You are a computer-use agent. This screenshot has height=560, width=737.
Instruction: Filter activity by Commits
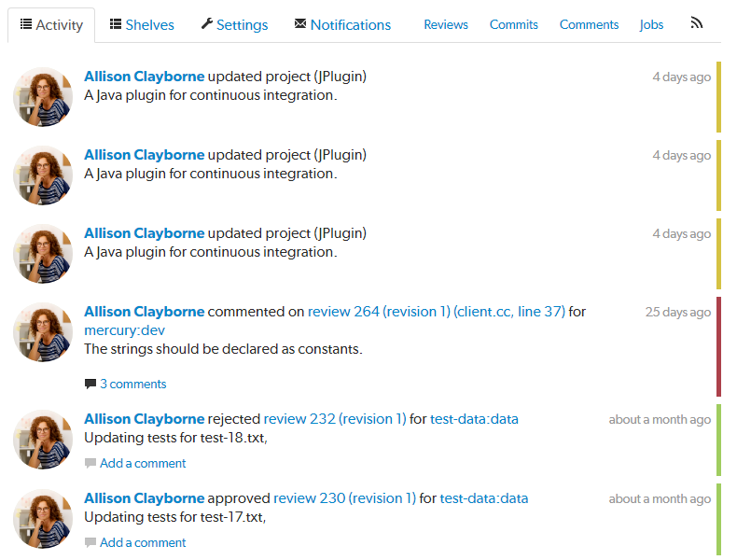(x=514, y=25)
